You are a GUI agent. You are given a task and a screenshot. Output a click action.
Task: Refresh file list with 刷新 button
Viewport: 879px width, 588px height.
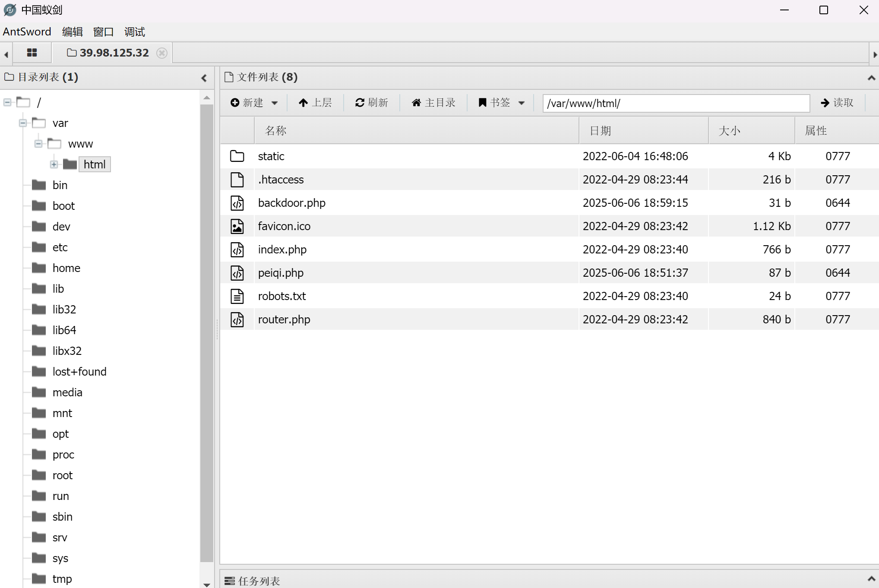pyautogui.click(x=371, y=103)
